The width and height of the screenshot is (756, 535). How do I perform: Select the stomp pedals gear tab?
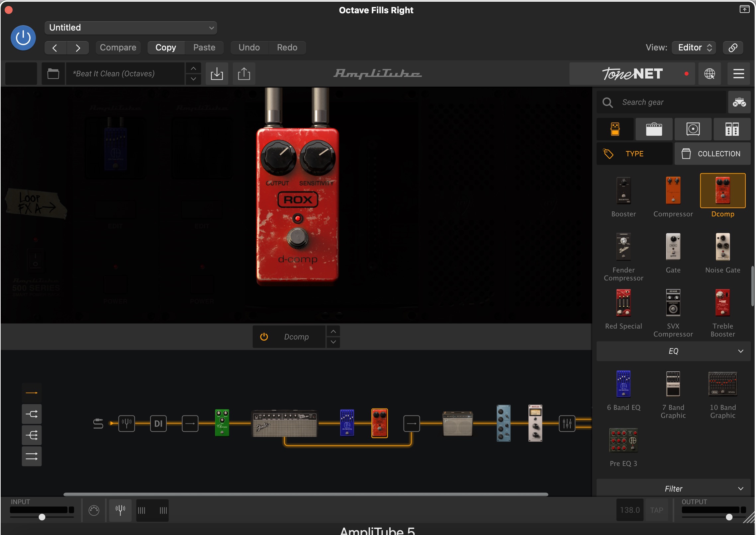coord(615,129)
